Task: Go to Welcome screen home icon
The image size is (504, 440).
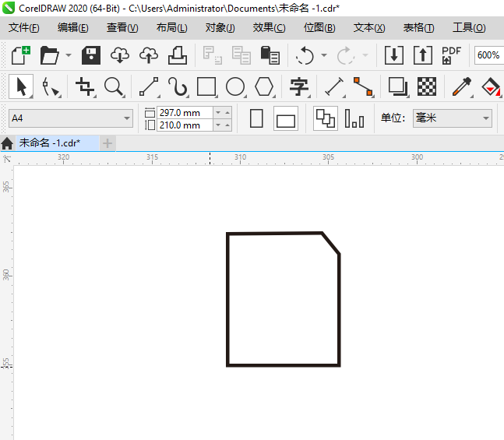Action: click(x=7, y=143)
